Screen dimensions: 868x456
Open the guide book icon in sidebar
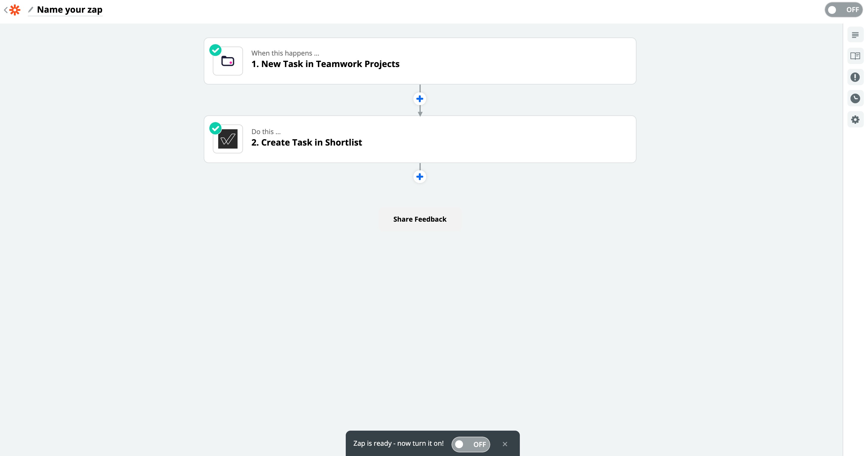855,56
